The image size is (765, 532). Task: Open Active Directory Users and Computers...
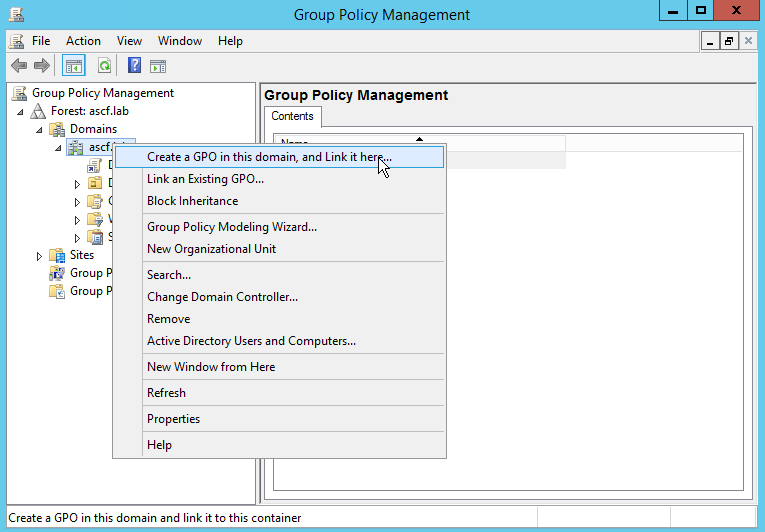[280, 341]
